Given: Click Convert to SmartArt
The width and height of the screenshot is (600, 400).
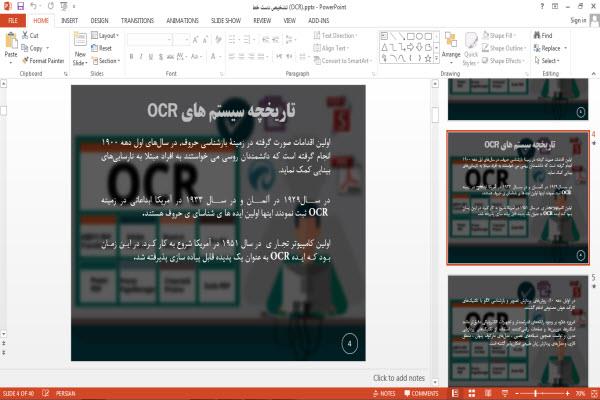Looking at the screenshot, I should [343, 60].
